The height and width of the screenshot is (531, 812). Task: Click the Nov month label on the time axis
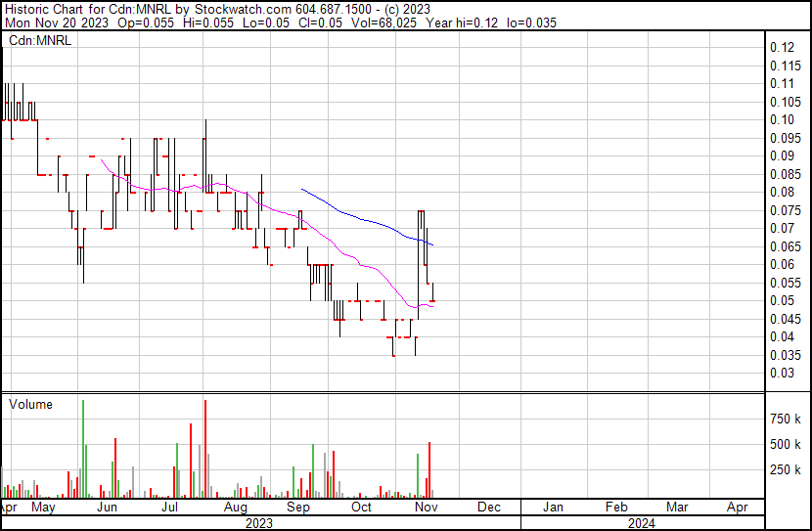pyautogui.click(x=426, y=509)
